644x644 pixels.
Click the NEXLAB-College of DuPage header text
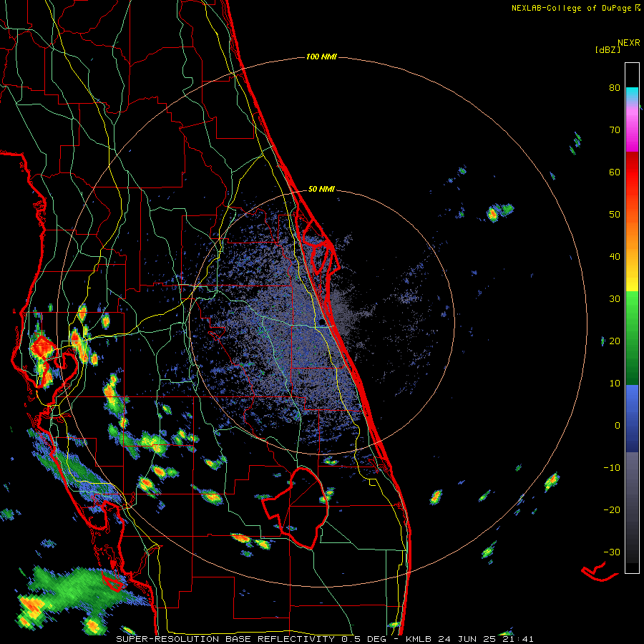[x=575, y=8]
